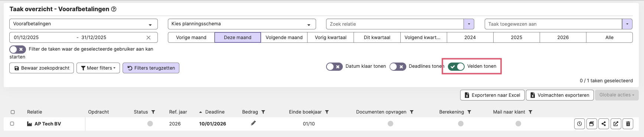
Task: Select the Dit kwartaal period
Action: [377, 38]
